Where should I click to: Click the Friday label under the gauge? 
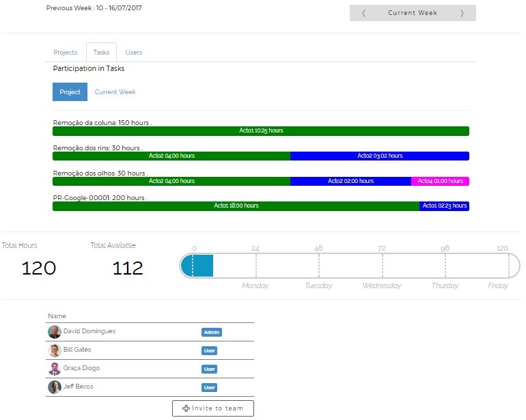pyautogui.click(x=498, y=285)
